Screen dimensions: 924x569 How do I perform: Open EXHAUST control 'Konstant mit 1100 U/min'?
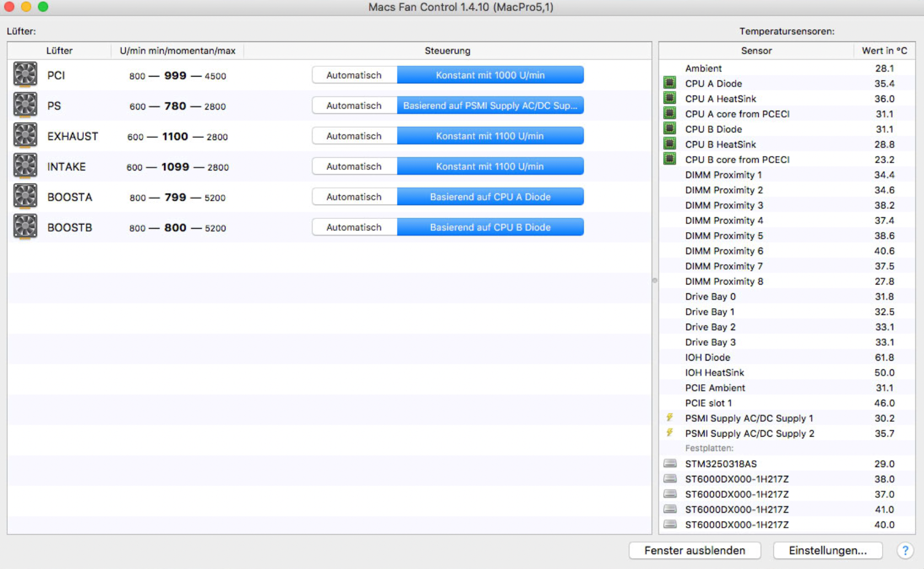coord(491,136)
